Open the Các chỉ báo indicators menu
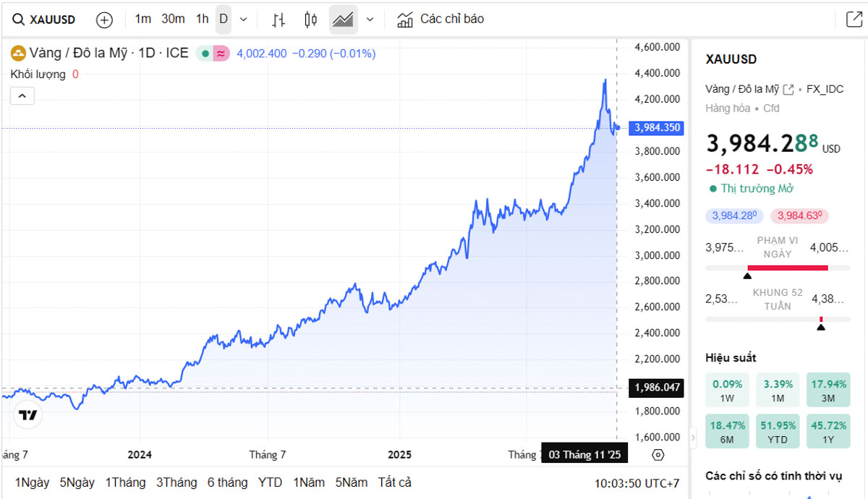Image resolution: width=868 pixels, height=499 pixels. [x=441, y=20]
